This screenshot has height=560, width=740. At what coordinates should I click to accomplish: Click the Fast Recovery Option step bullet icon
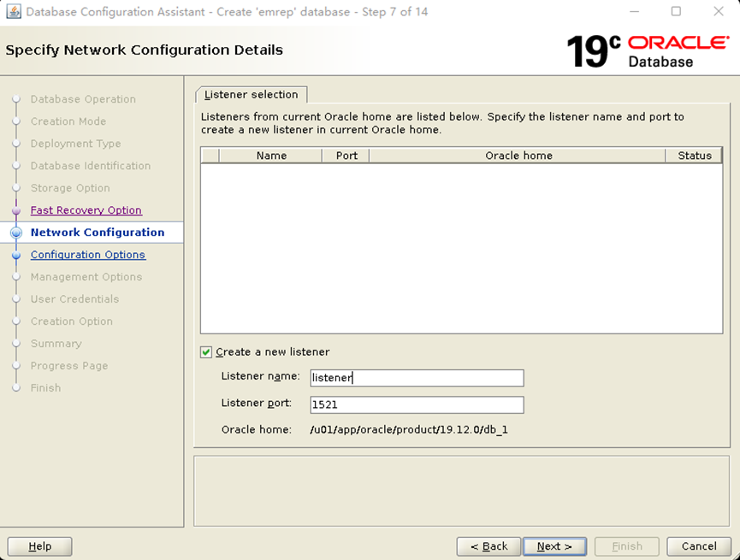pyautogui.click(x=16, y=210)
